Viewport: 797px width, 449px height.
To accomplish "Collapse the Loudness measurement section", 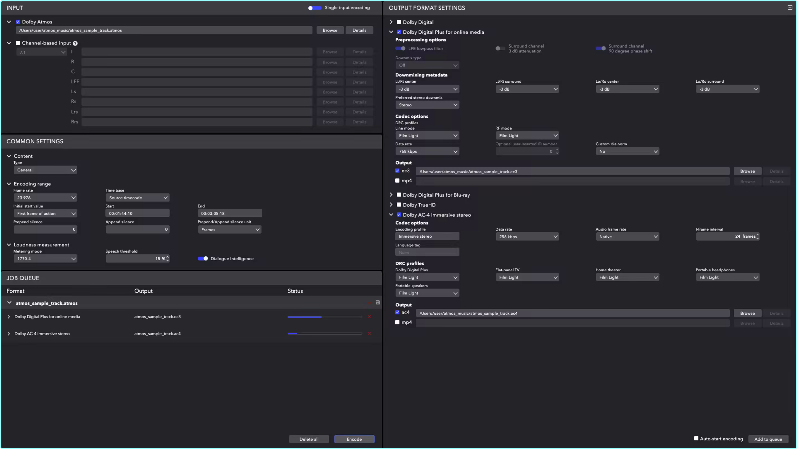I will point(9,245).
